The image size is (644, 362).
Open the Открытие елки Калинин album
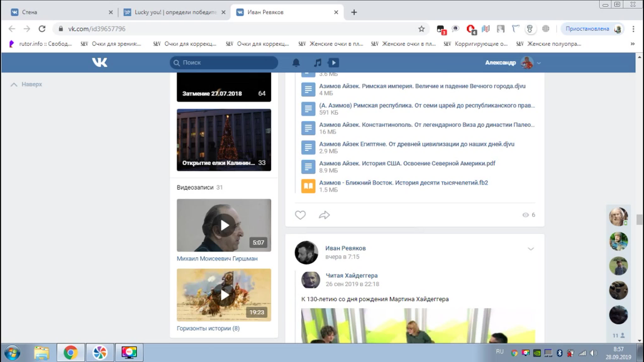[224, 140]
